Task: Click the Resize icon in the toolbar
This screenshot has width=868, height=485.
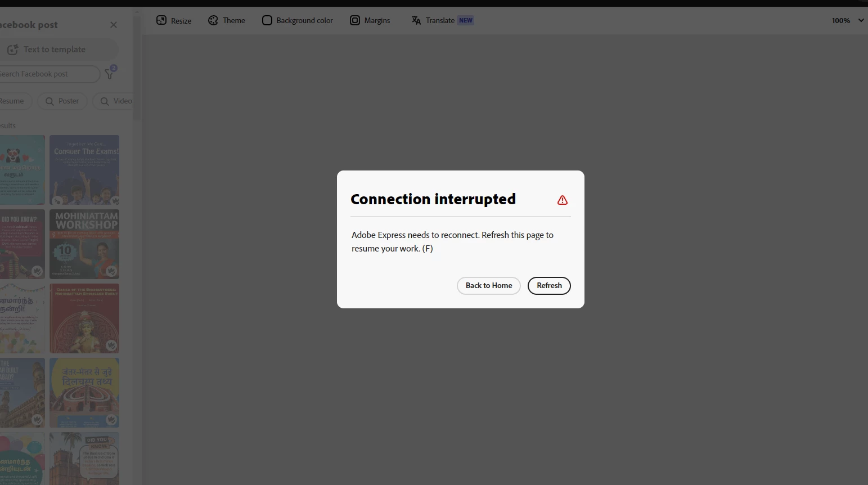Action: [161, 20]
